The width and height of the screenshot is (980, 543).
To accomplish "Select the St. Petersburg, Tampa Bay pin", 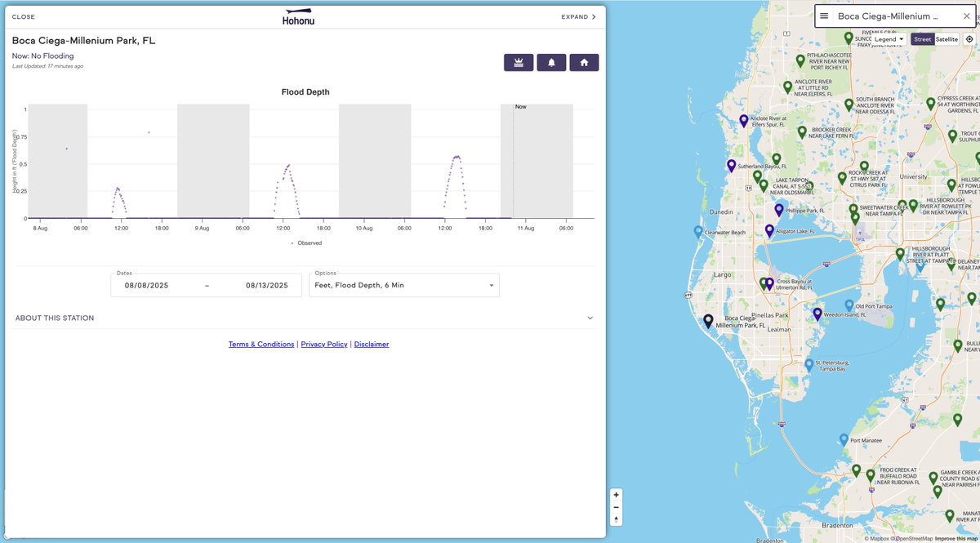I will pos(808,365).
